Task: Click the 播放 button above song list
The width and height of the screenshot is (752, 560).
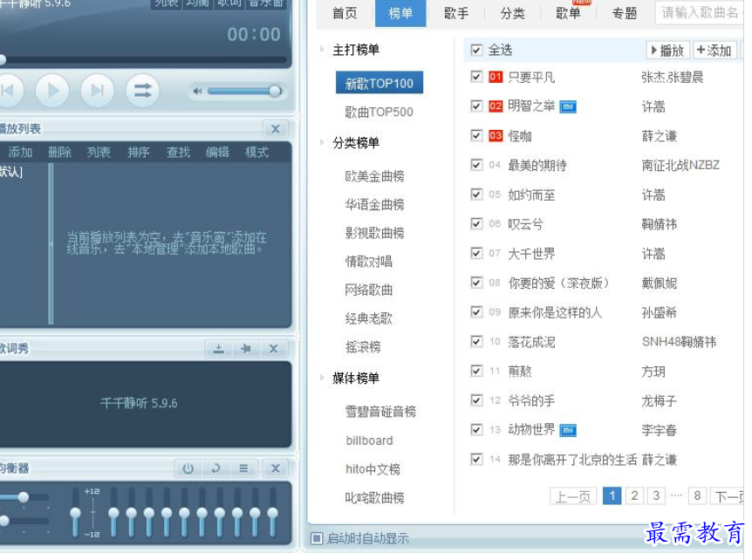Action: point(667,51)
